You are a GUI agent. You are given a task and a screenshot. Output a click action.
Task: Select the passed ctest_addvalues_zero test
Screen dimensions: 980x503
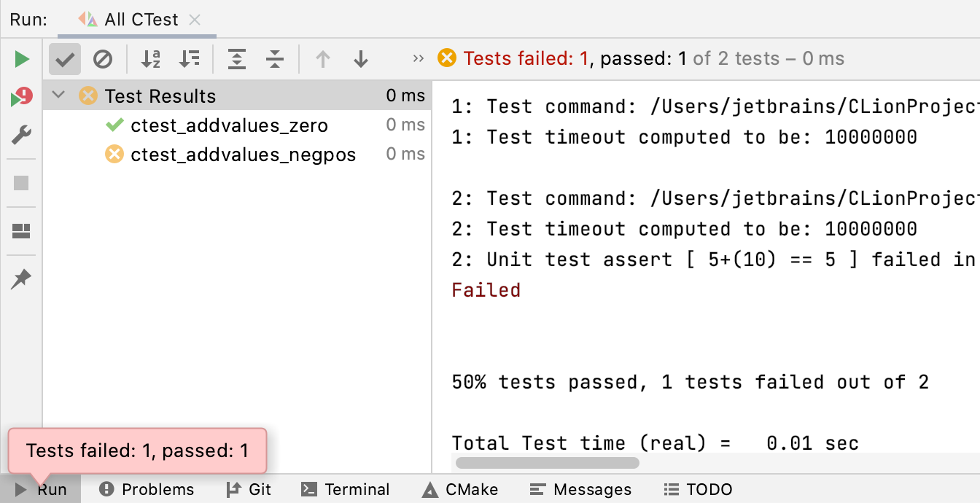point(230,125)
